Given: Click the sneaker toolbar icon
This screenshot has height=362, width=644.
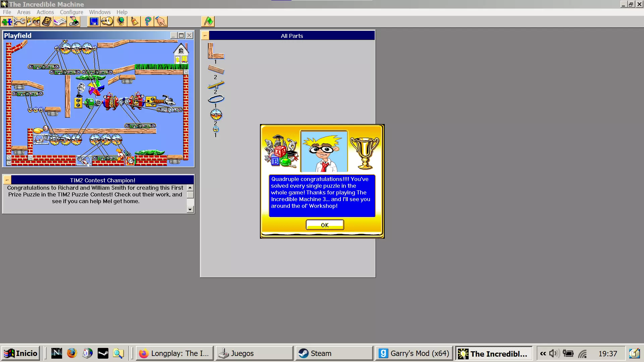Looking at the screenshot, I should pyautogui.click(x=74, y=22).
